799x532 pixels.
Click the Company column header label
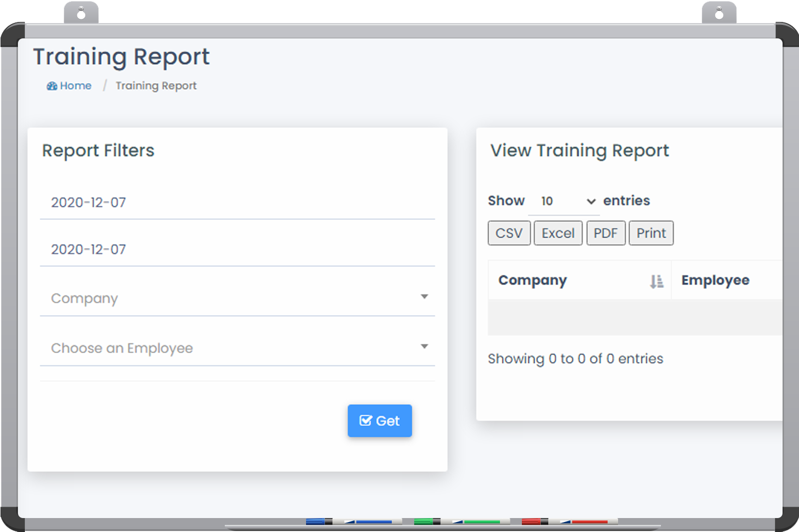[532, 280]
